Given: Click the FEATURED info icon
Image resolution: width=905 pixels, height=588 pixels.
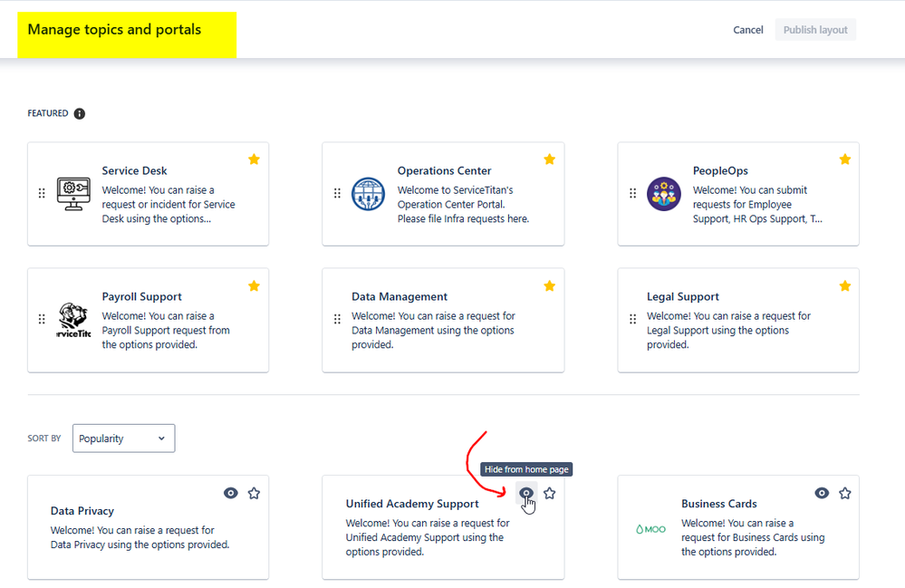Looking at the screenshot, I should (79, 113).
